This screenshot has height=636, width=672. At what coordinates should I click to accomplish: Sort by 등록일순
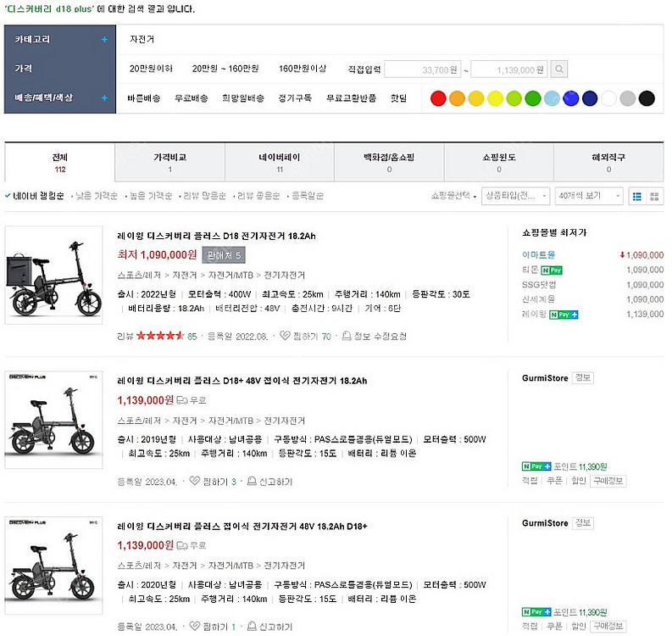(x=308, y=196)
